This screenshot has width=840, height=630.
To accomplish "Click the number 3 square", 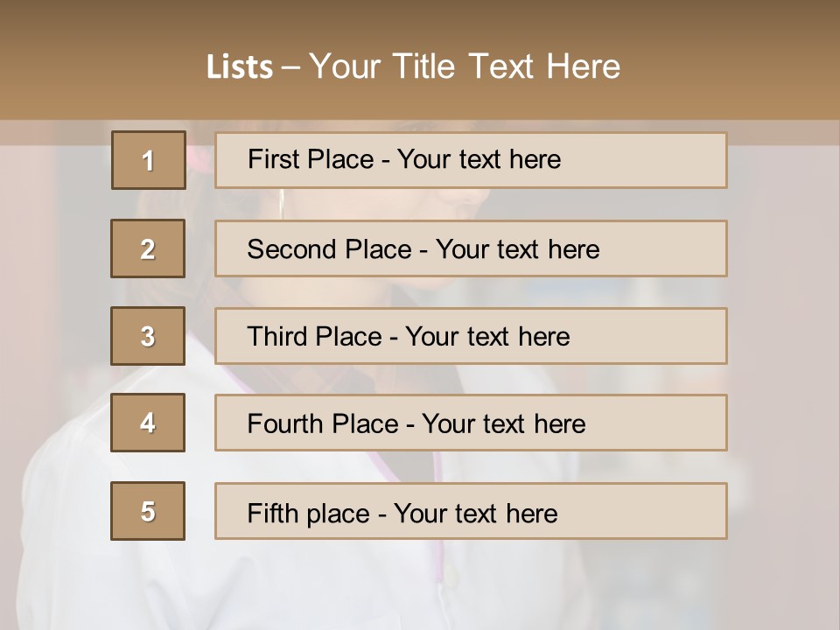I will click(148, 336).
